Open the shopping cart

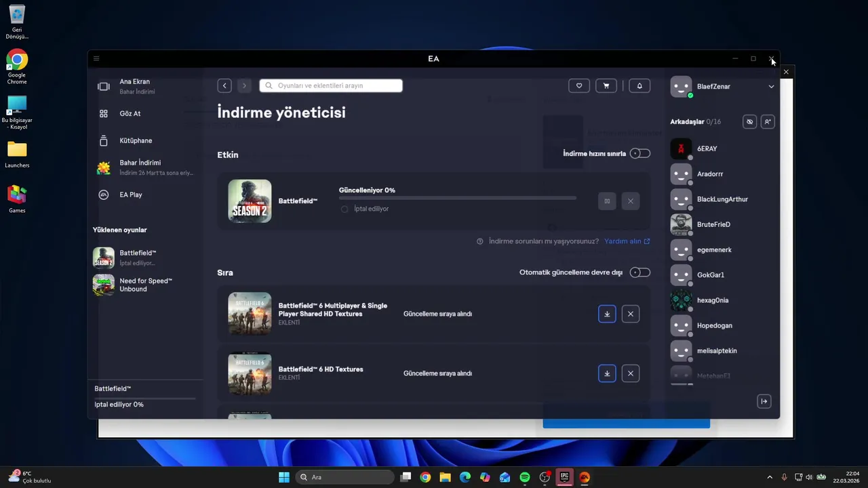point(606,85)
